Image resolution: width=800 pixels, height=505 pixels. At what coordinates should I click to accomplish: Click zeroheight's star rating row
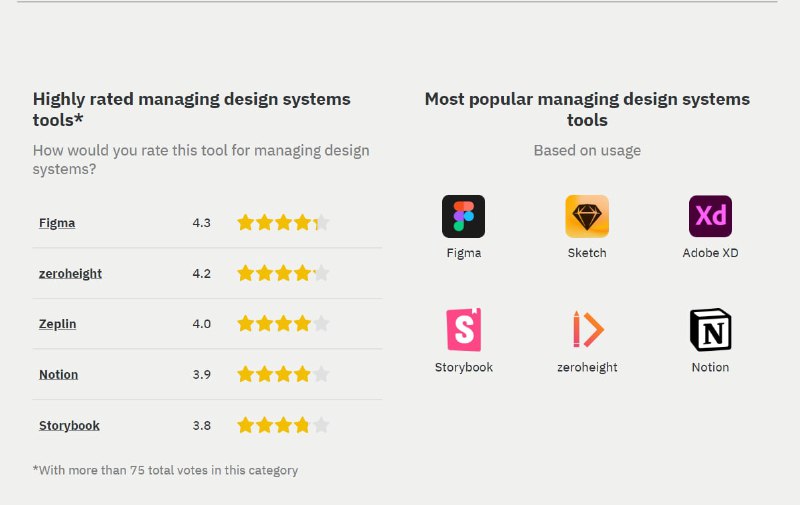[x=283, y=273]
